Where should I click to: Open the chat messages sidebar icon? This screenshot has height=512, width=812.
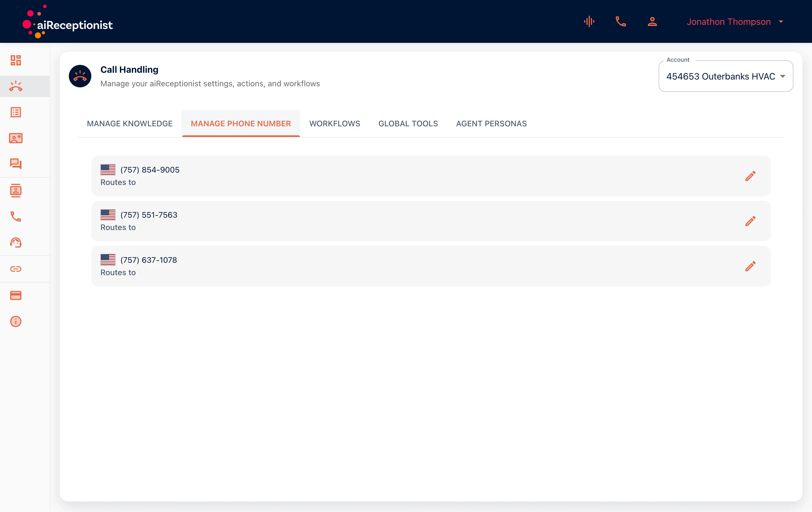tap(16, 164)
